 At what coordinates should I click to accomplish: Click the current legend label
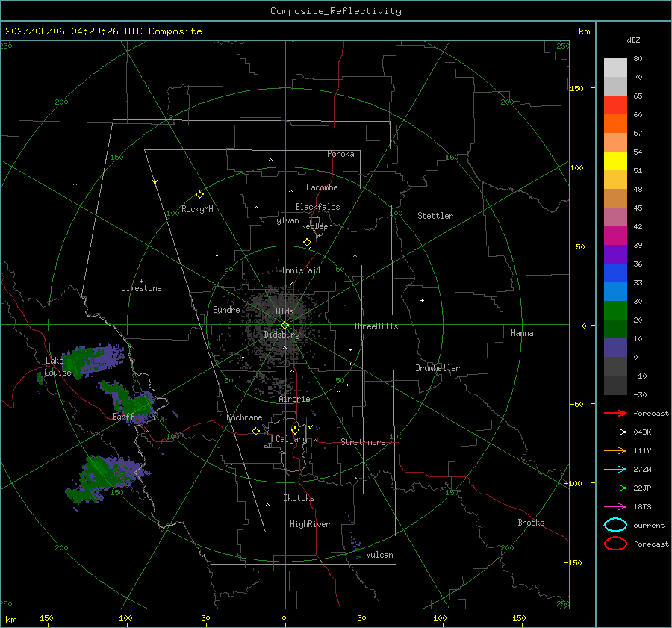click(x=649, y=525)
